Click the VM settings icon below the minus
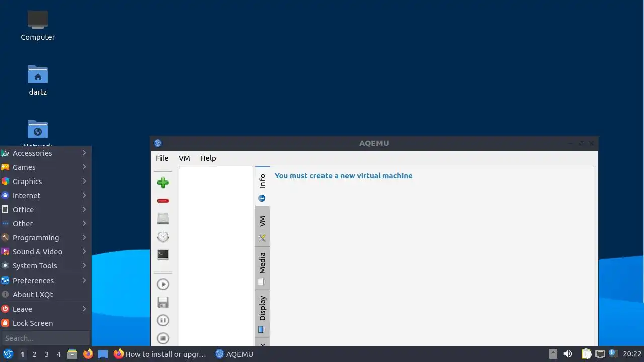 pyautogui.click(x=163, y=219)
